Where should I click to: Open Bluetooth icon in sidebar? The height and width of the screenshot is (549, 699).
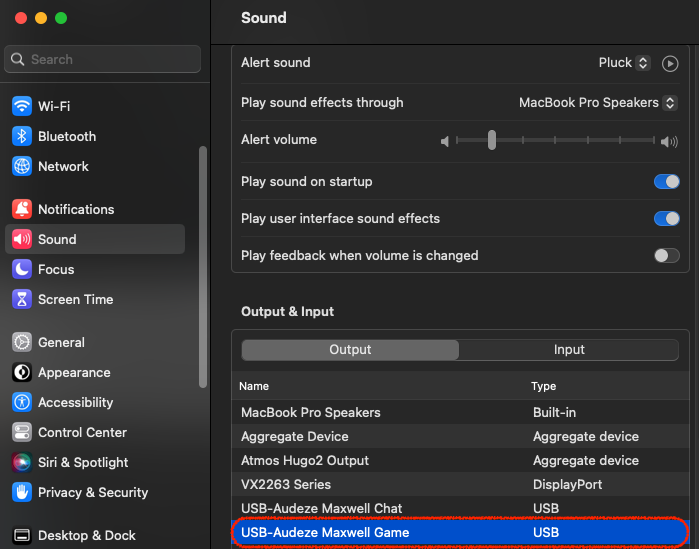pos(21,136)
